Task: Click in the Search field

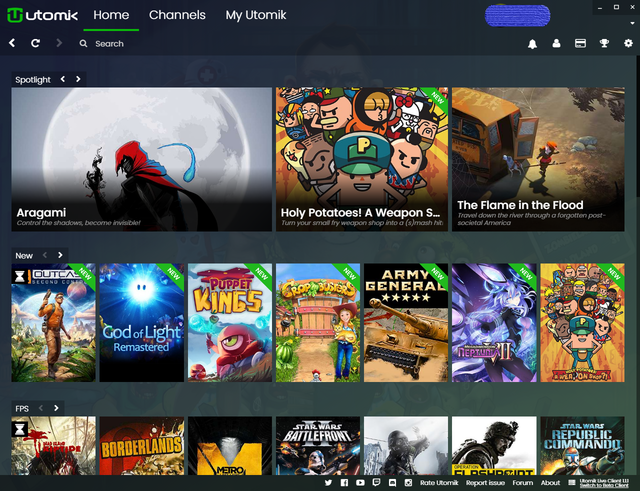Action: [x=109, y=44]
